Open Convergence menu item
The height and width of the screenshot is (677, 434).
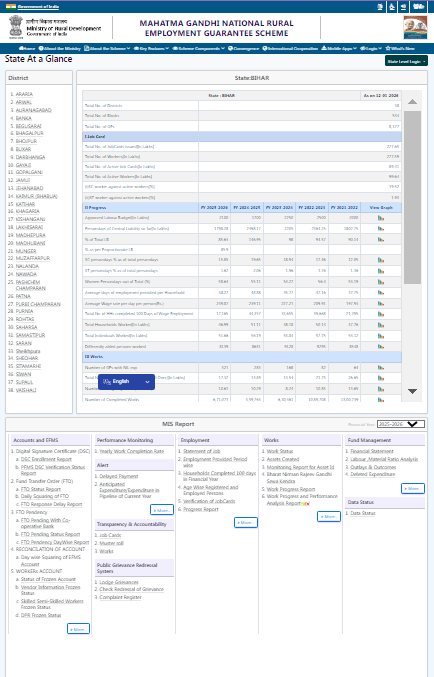click(244, 48)
